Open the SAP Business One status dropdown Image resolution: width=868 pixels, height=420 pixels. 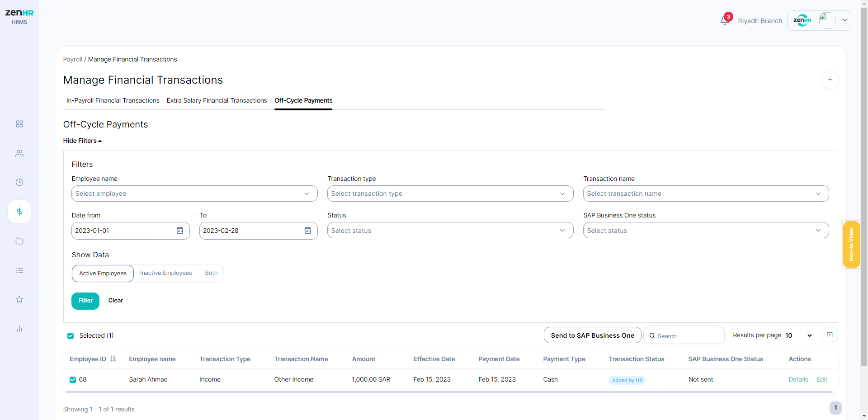pos(706,231)
